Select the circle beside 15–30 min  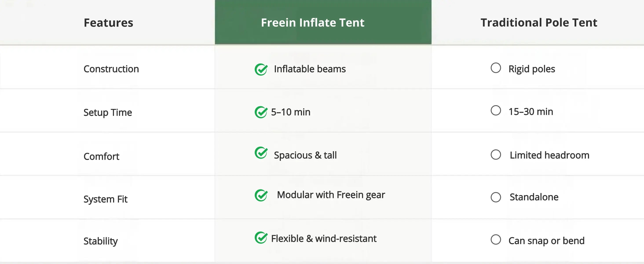click(x=496, y=110)
